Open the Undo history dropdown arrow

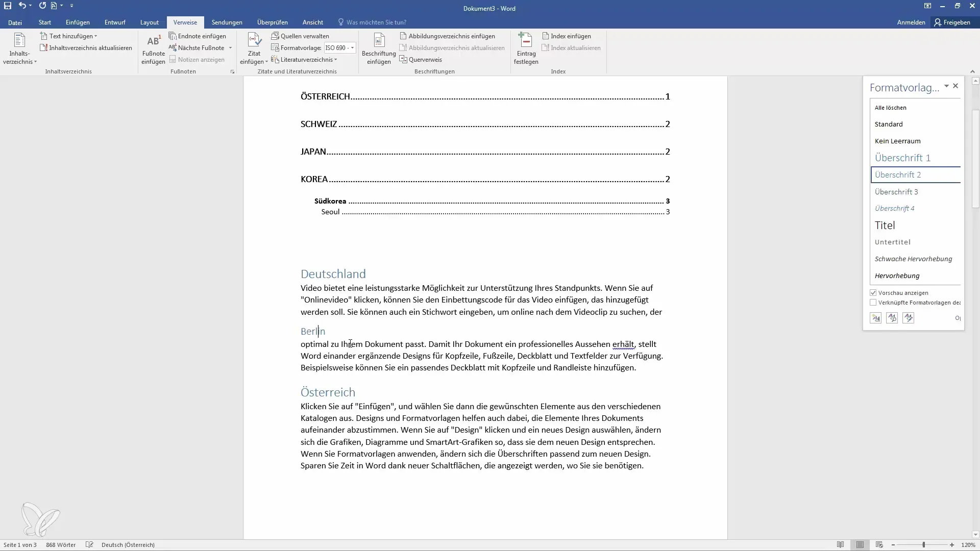pos(31,6)
